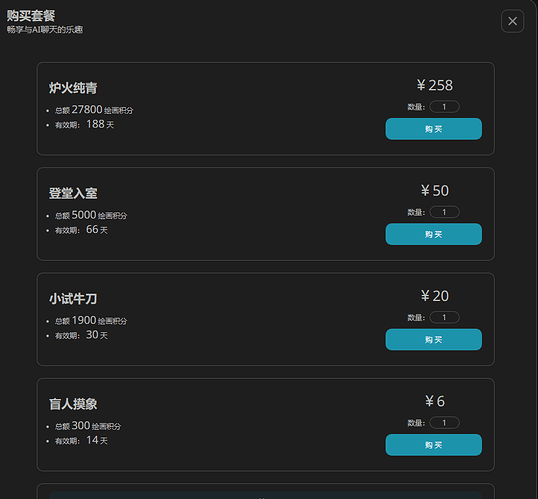Buy the 盲人摸象 package for ¥6
The image size is (538, 499).
pos(433,445)
